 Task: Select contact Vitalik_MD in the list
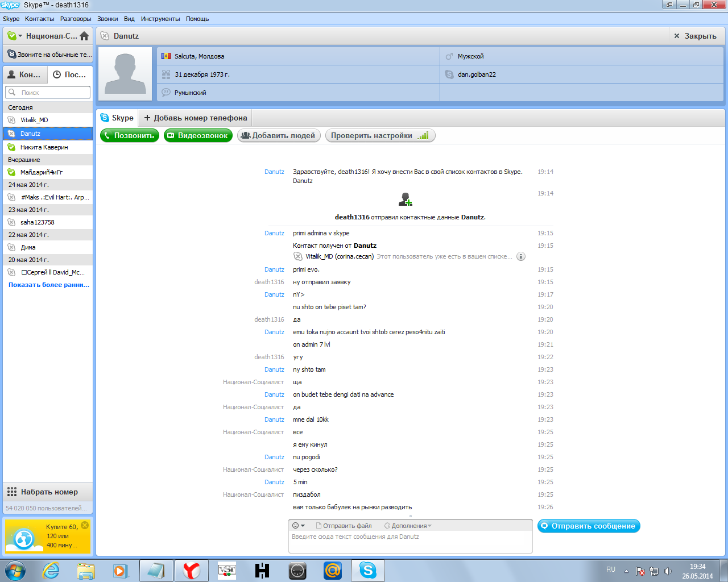(x=48, y=120)
